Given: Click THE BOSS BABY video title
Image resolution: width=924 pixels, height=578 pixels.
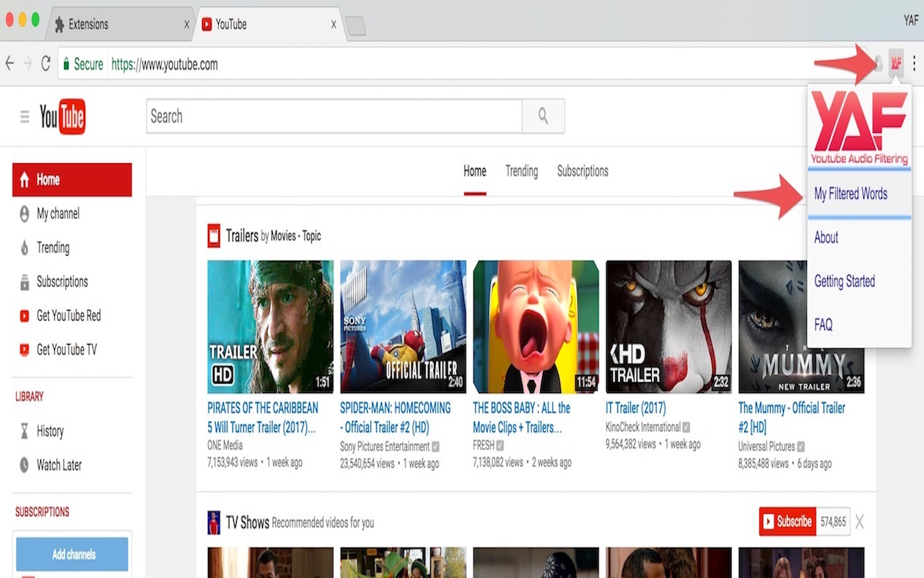Looking at the screenshot, I should click(522, 418).
